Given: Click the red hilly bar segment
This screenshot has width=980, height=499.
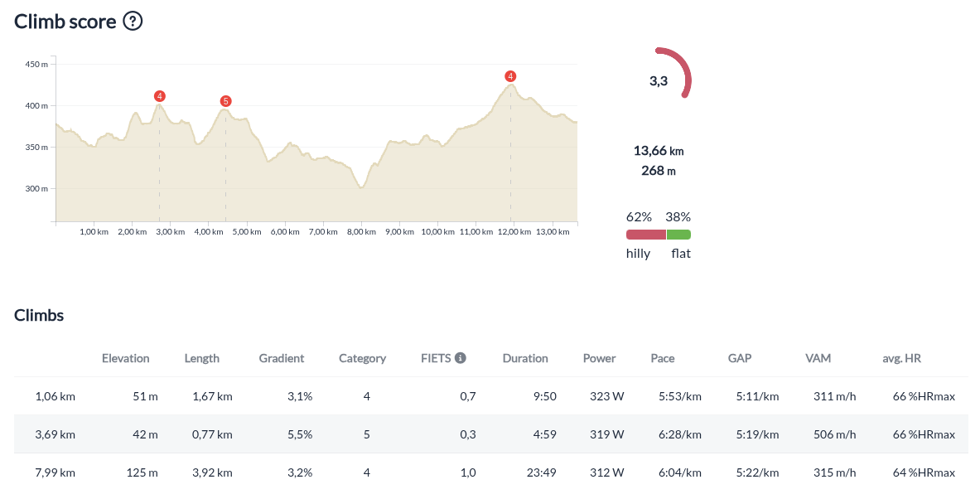Looking at the screenshot, I should [x=645, y=235].
